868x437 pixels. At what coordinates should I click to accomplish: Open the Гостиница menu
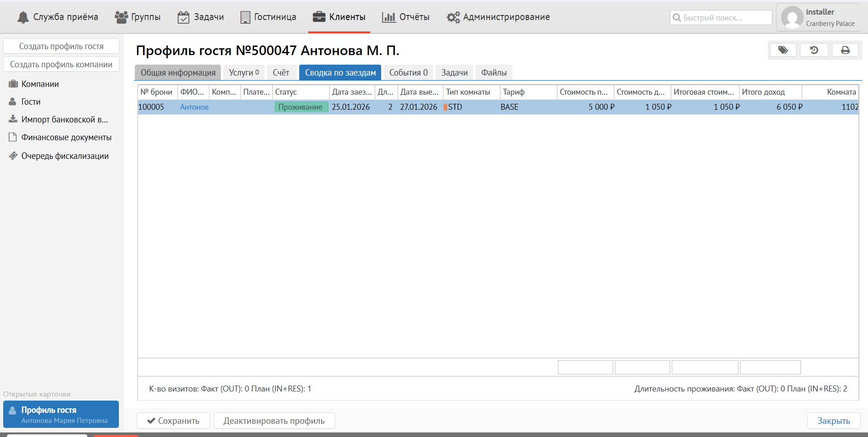(268, 17)
